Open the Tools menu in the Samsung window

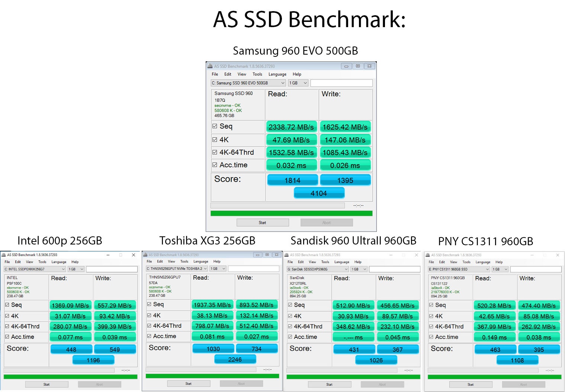point(257,74)
